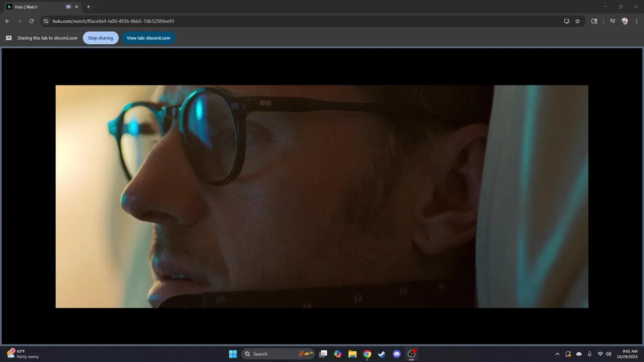The image size is (644, 362).
Task: Open Chrome three-dot menu
Action: pyautogui.click(x=637, y=21)
